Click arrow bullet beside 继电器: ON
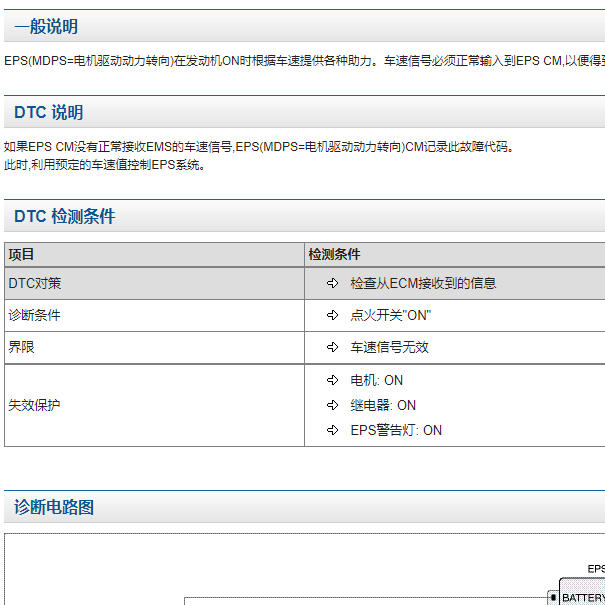The image size is (605, 605). click(333, 406)
